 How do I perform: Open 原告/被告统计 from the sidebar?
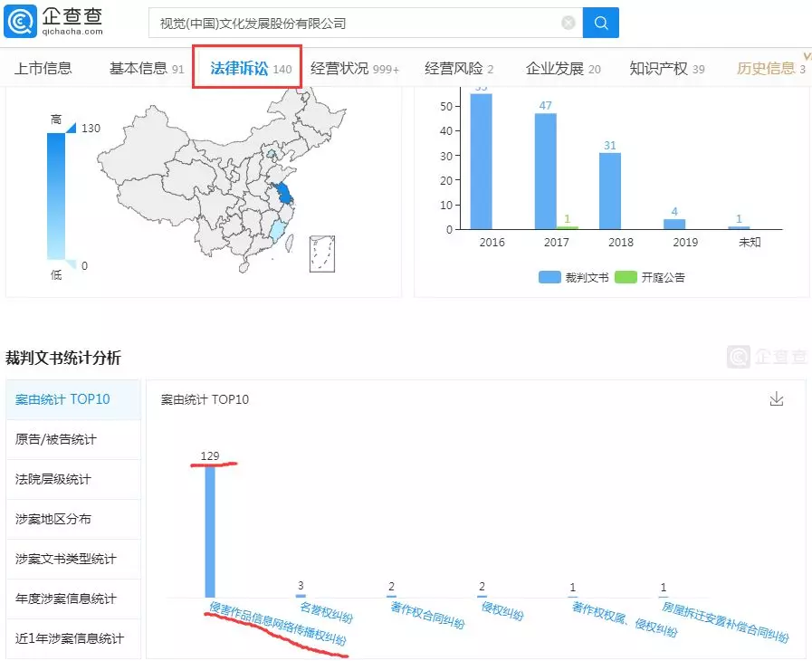pyautogui.click(x=60, y=439)
